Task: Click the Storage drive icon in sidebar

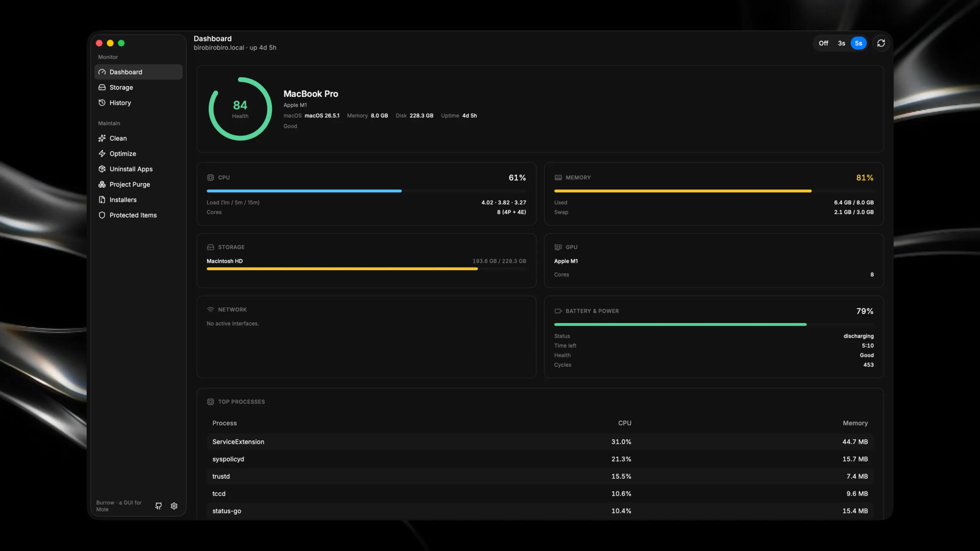Action: coord(102,87)
